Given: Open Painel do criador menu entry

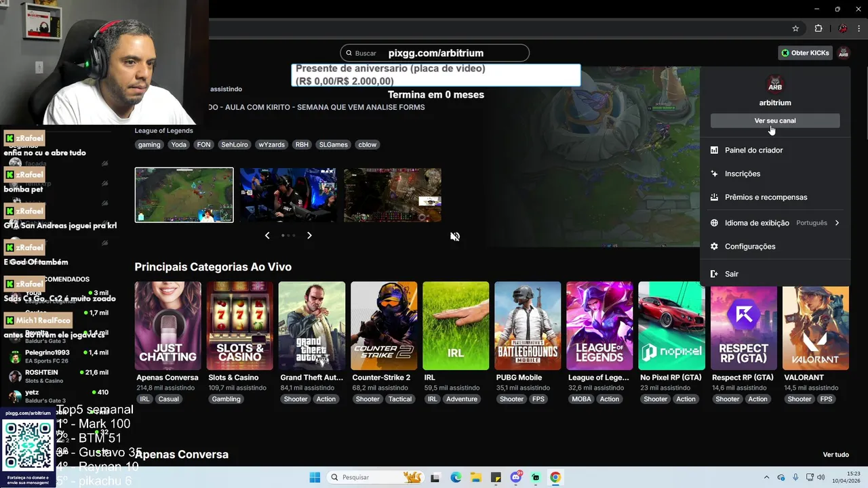Looking at the screenshot, I should point(775,150).
